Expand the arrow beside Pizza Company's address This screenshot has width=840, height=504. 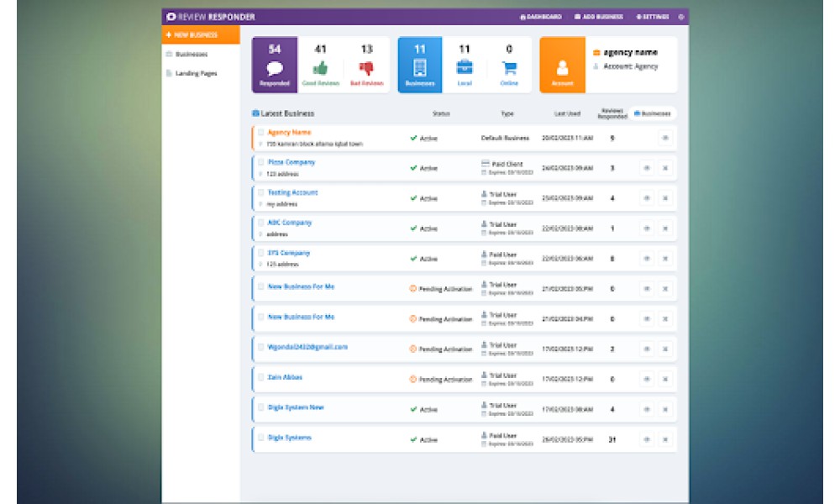[261, 174]
